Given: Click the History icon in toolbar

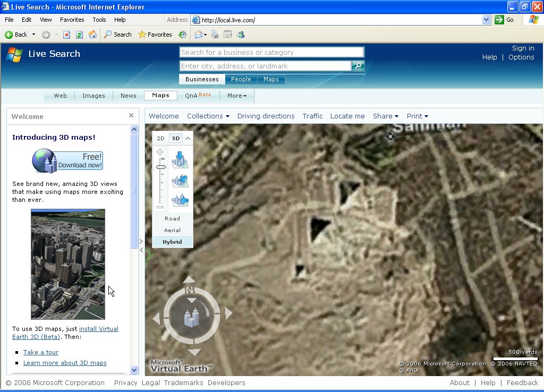Looking at the screenshot, I should pyautogui.click(x=183, y=35).
